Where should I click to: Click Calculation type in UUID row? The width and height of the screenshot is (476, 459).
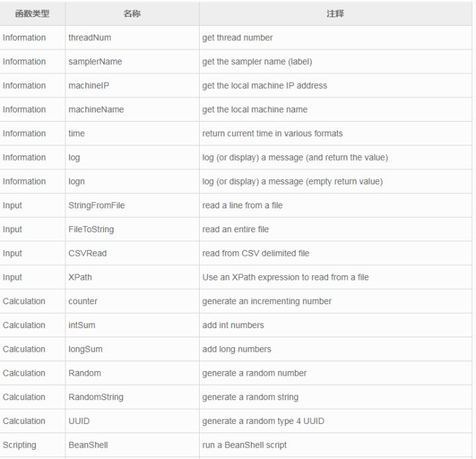pos(24,421)
